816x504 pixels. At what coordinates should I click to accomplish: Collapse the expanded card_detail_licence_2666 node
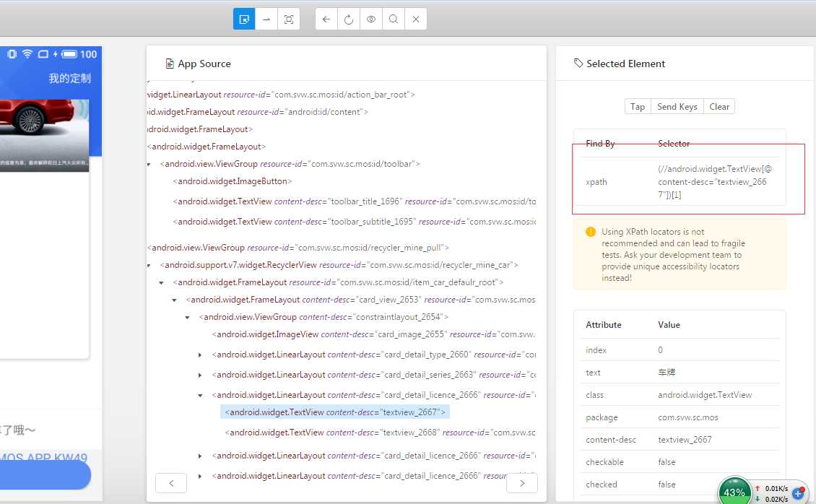click(200, 395)
